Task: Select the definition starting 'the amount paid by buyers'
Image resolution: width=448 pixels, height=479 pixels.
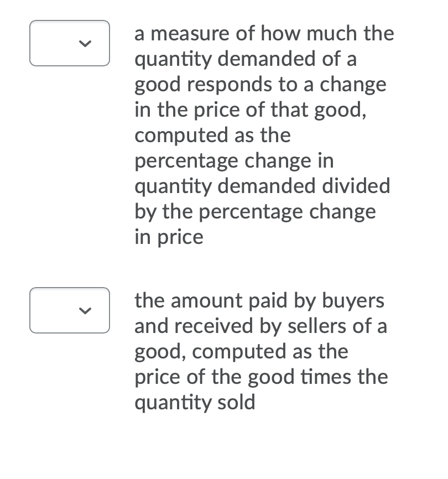Action: pos(260,300)
